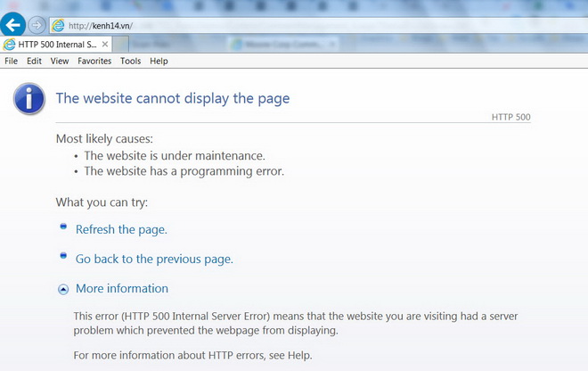This screenshot has height=371, width=588.
Task: Click the "More information" text label
Action: 122,288
